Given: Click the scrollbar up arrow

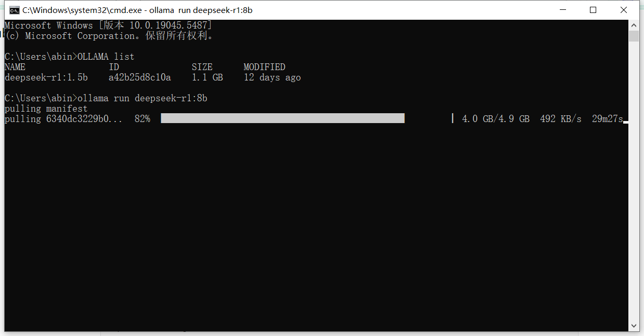Looking at the screenshot, I should click(x=634, y=25).
